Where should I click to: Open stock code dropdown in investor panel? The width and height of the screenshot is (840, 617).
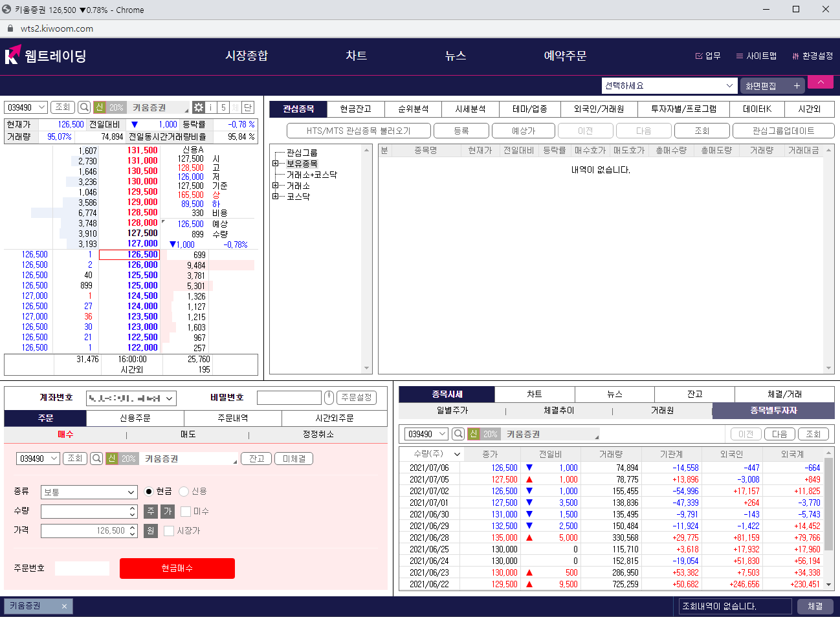point(442,434)
